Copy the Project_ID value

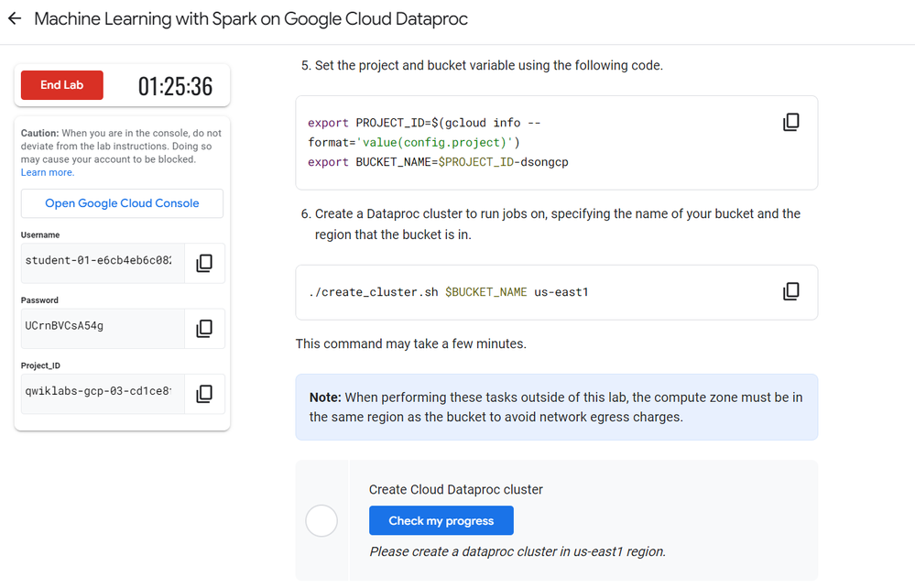pos(204,394)
